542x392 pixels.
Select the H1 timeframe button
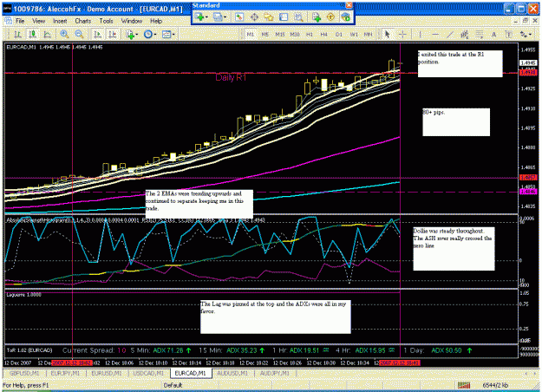310,34
